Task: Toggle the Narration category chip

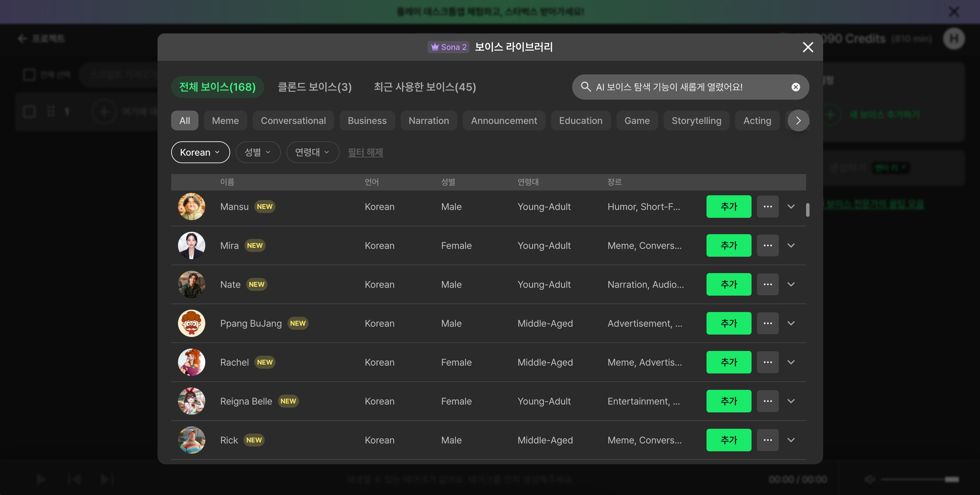Action: (428, 121)
